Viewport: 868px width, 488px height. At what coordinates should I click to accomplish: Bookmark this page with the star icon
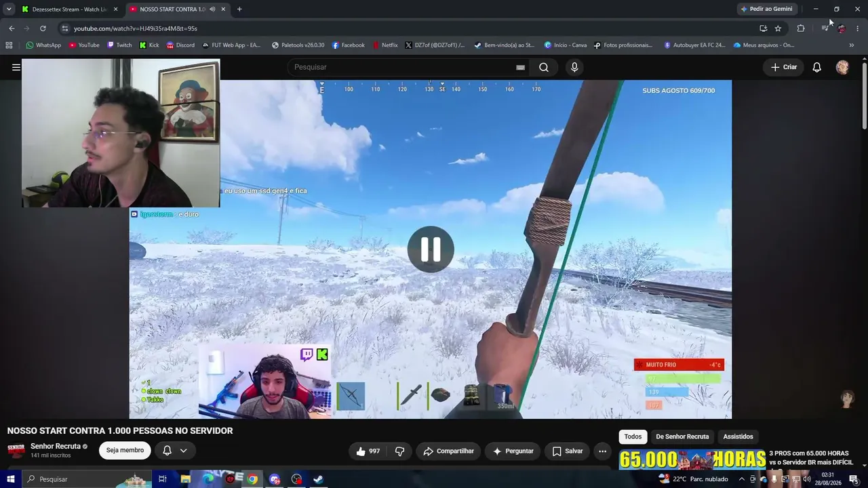point(778,28)
